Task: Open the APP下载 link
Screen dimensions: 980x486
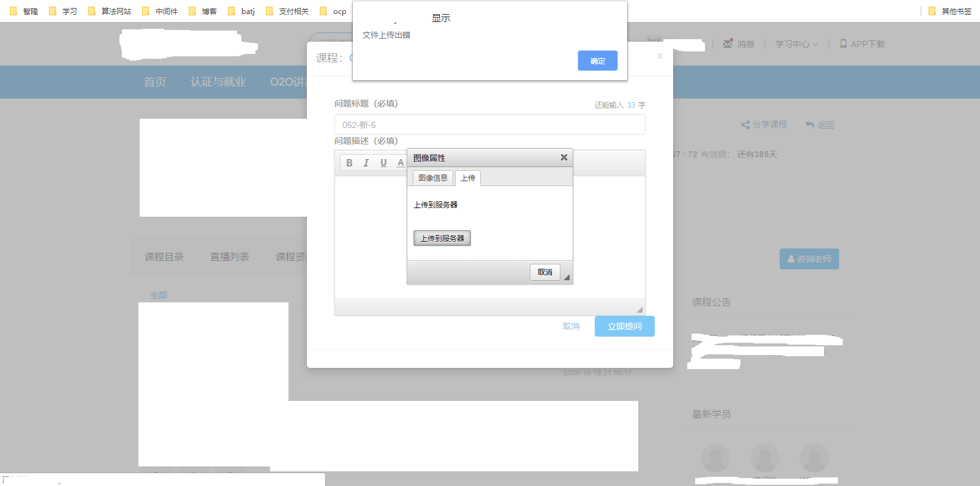Action: [x=862, y=44]
